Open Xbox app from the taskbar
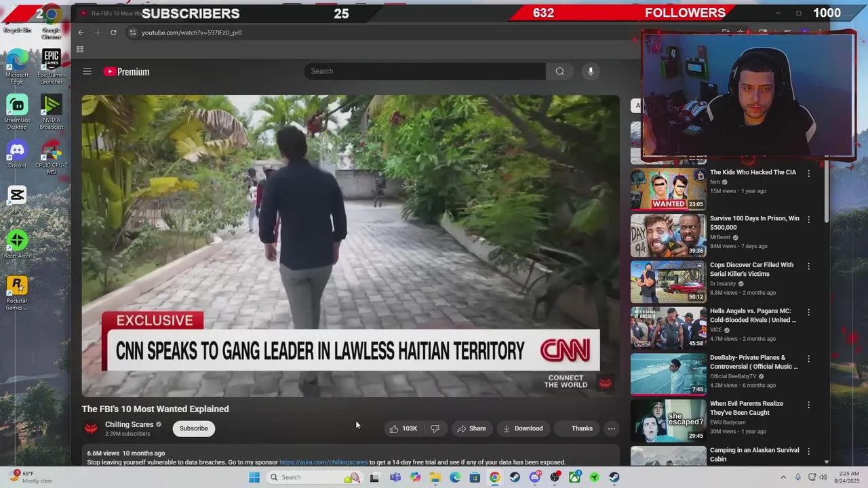 click(x=574, y=477)
